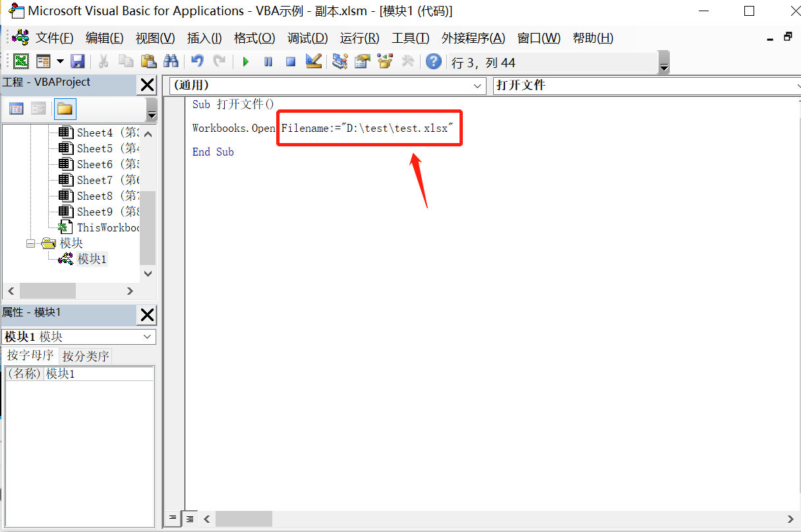Screen dimensions: 801x532
Task: Select Sheet8 in the project tree
Action: tap(98, 196)
